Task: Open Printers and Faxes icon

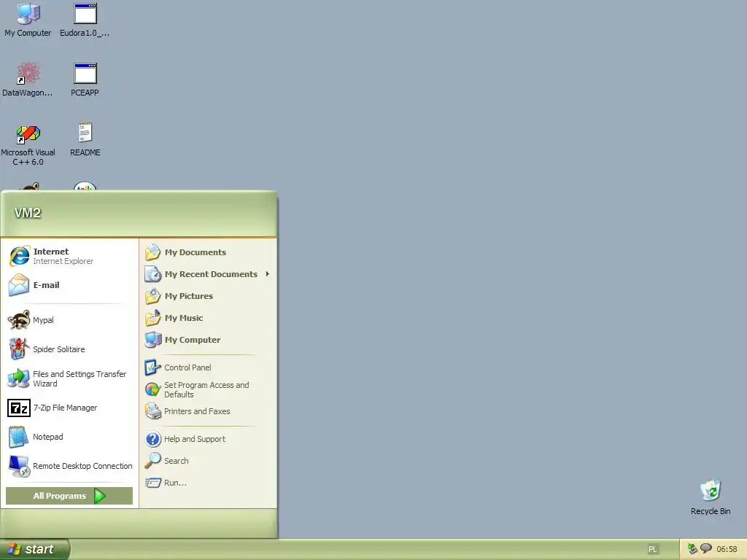Action: pyautogui.click(x=153, y=411)
